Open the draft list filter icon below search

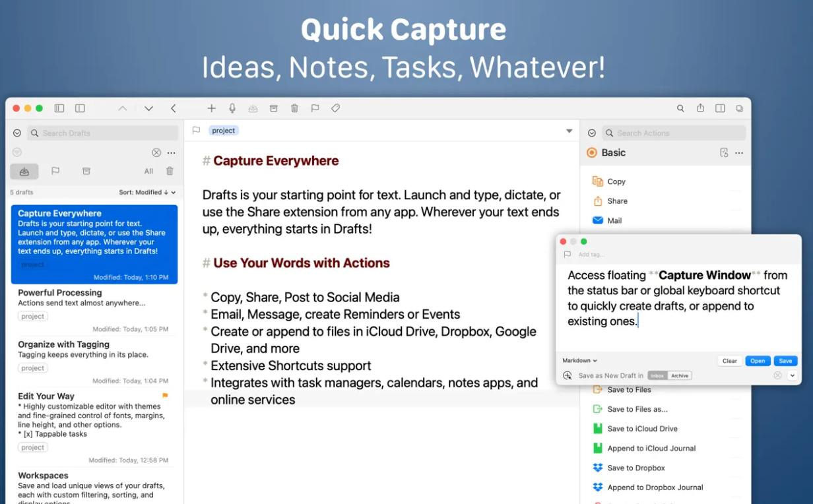pos(17,152)
